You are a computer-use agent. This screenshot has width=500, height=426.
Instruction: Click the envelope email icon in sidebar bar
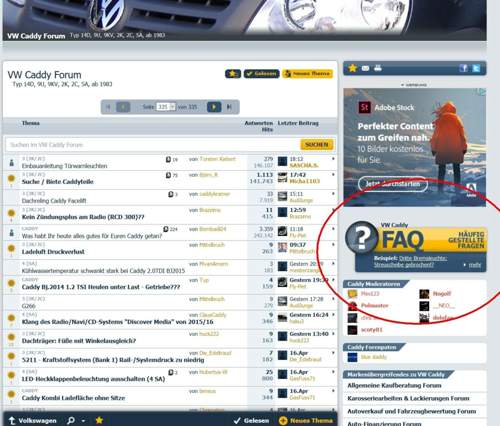point(365,68)
